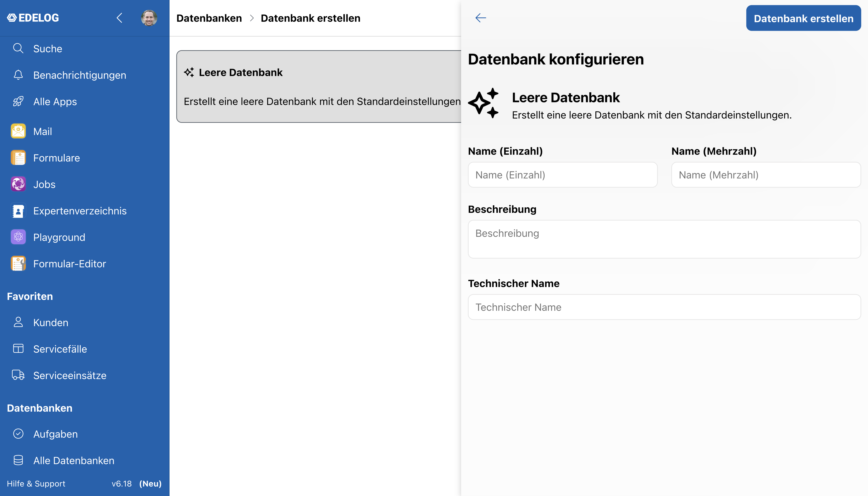Open the Serviceeinsätze favorite label
Image resolution: width=868 pixels, height=496 pixels.
click(x=70, y=375)
